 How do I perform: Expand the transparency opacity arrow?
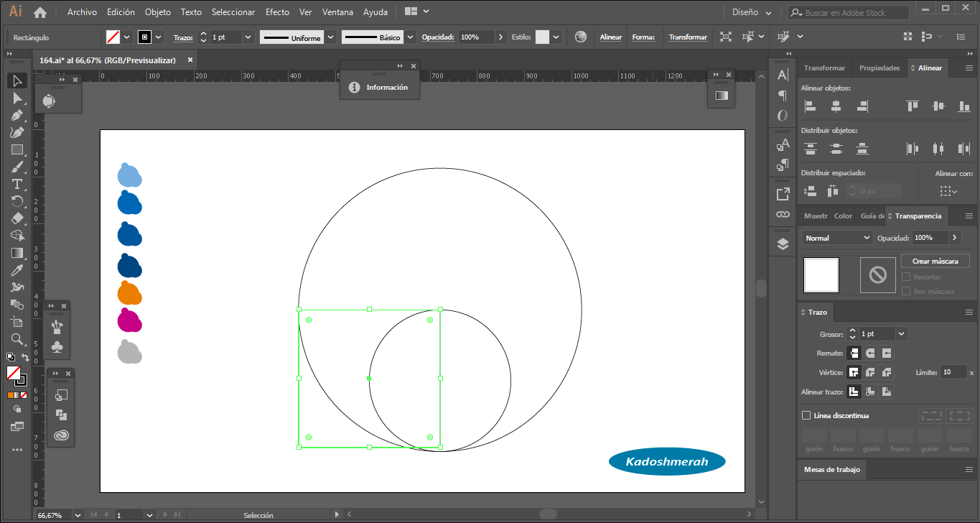pyautogui.click(x=955, y=238)
